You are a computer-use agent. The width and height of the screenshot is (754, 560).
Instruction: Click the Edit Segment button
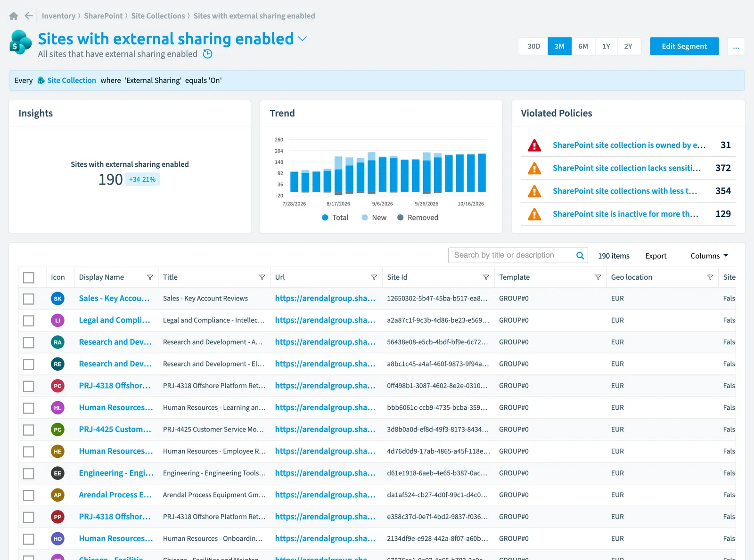coord(684,46)
